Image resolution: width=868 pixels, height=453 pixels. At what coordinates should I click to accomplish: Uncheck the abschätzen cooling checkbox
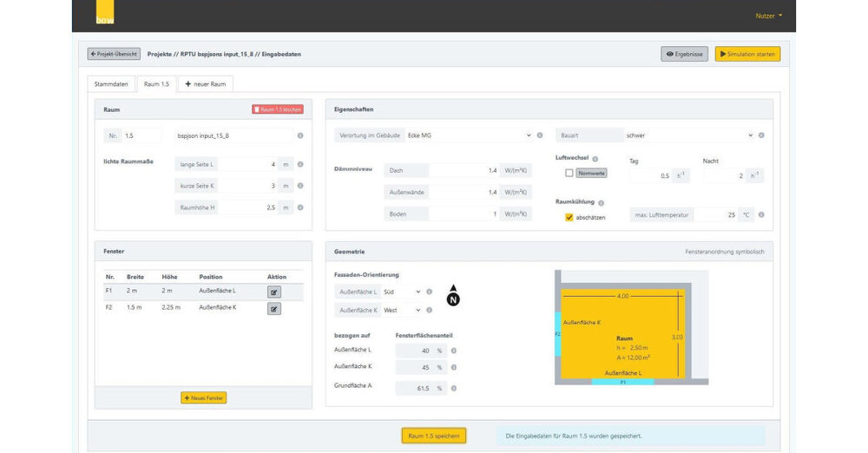coord(569,217)
